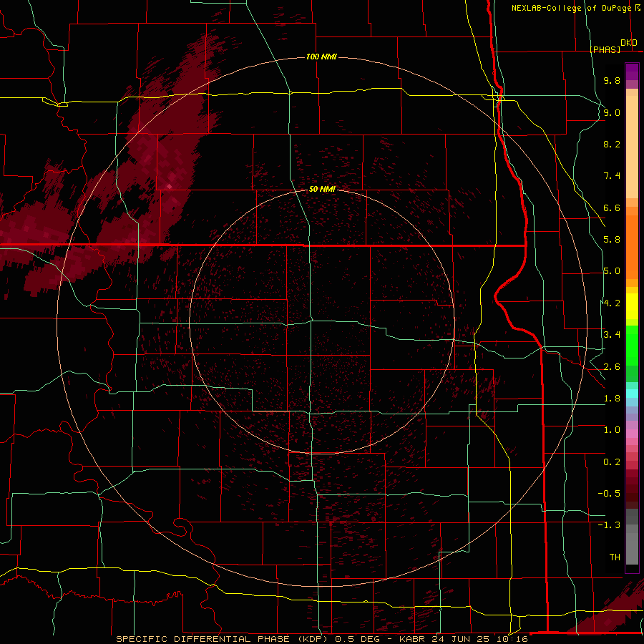The image size is (644, 644).
Task: Click the "KABR" station ID in the caption
Action: tap(412, 639)
